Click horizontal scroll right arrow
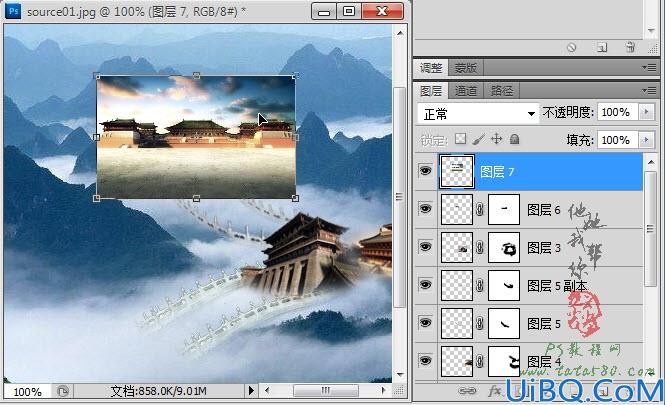Screen dimensions: 665x405 383,390
